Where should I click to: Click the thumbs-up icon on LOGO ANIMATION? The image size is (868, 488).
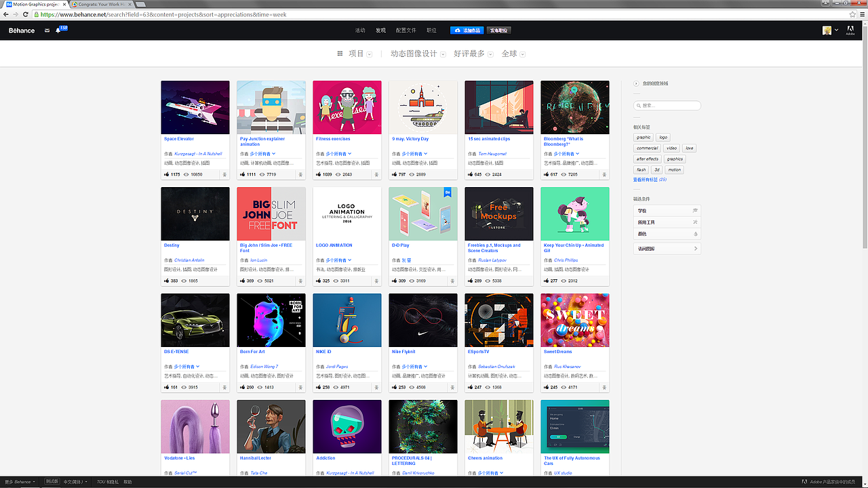[319, 281]
